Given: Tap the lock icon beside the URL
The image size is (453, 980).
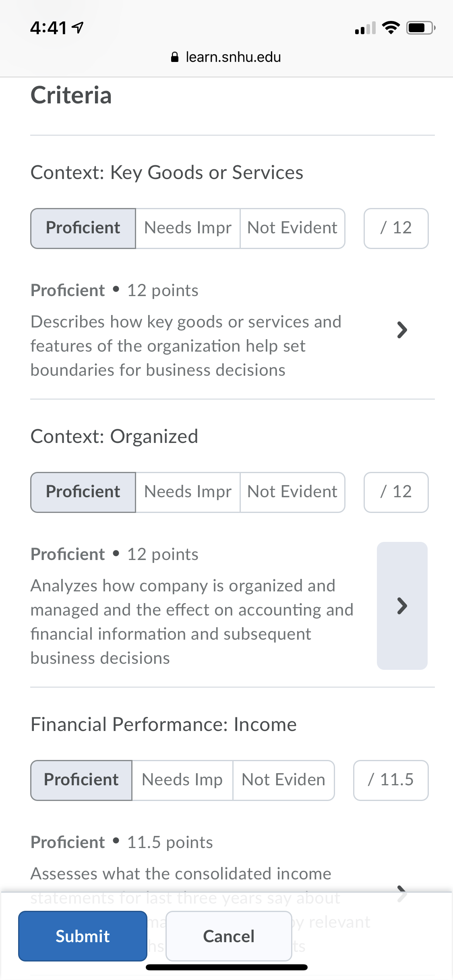Looking at the screenshot, I should pos(175,57).
